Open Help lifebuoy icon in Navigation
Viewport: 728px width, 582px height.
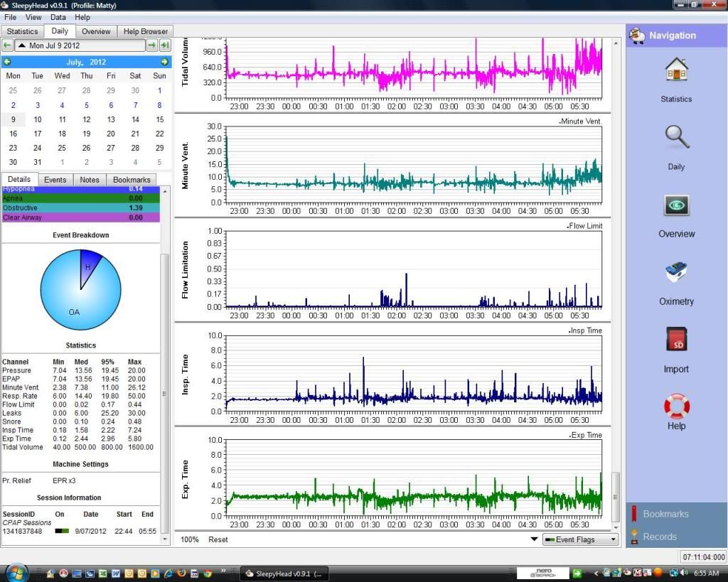677,405
